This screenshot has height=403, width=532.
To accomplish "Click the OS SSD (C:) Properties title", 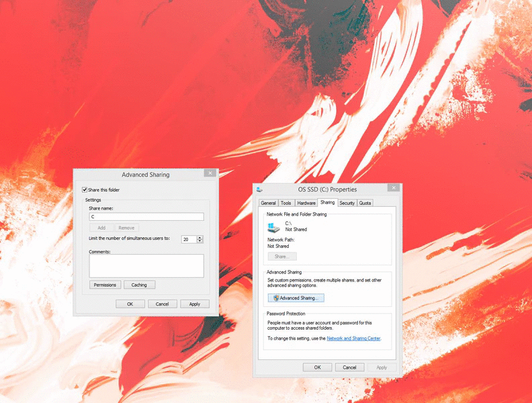I will pyautogui.click(x=327, y=189).
